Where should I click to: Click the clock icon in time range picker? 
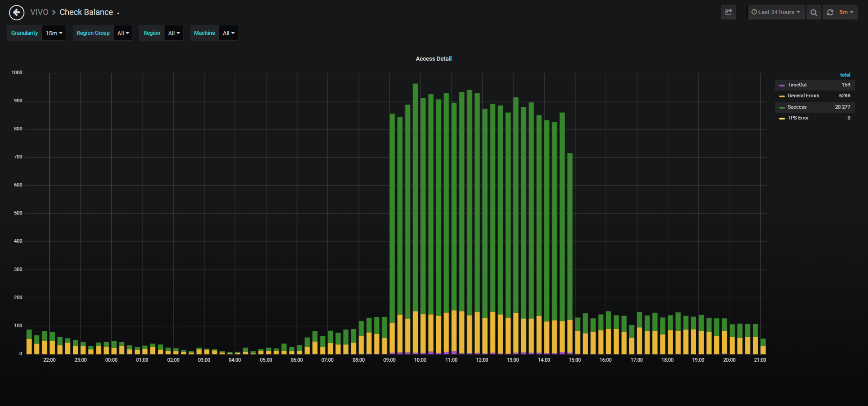click(754, 12)
